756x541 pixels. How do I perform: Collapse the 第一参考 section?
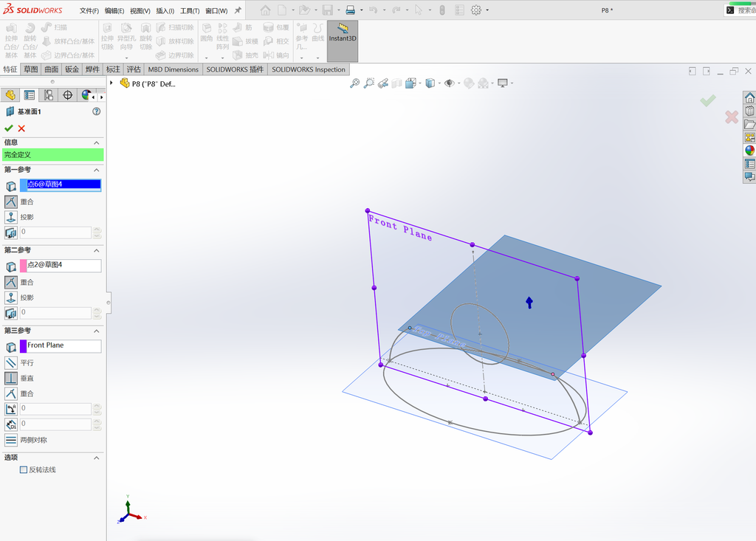(x=97, y=170)
